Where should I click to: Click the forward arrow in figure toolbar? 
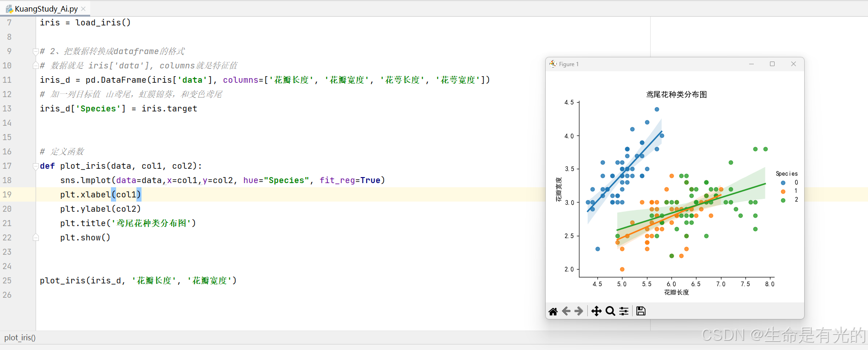tap(579, 311)
